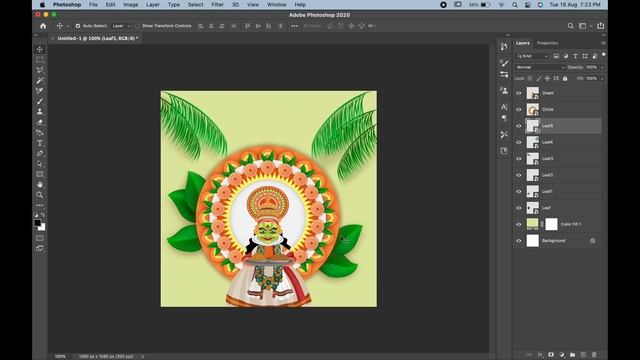Swap foreground and background colors arrow
640x360 pixels.
pyautogui.click(x=43, y=215)
